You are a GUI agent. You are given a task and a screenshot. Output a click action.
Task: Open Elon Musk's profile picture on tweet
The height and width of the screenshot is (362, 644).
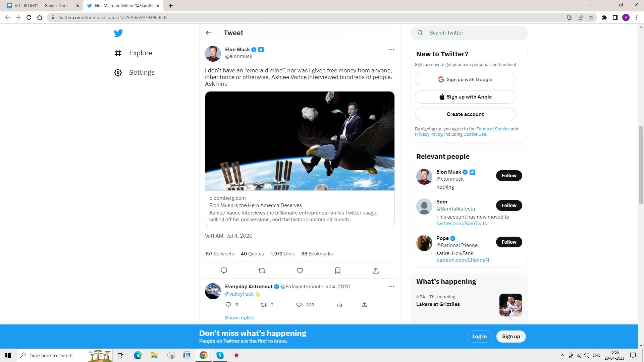tap(213, 54)
